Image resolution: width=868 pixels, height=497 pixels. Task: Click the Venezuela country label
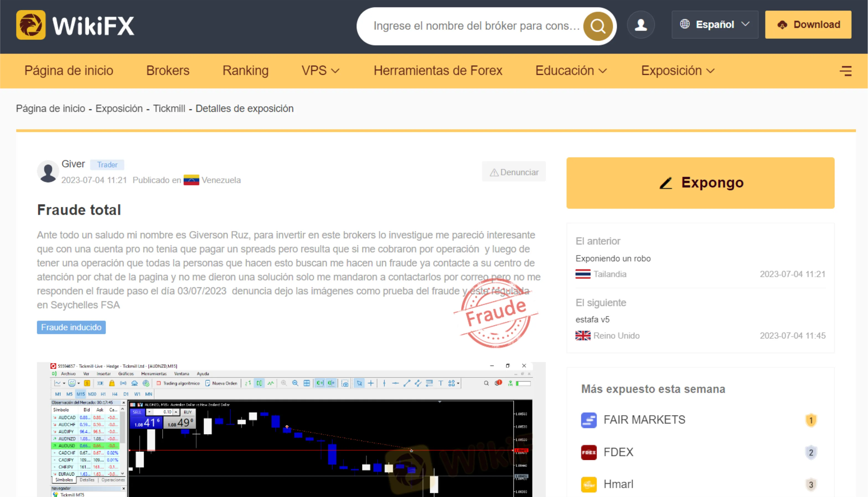[221, 180]
